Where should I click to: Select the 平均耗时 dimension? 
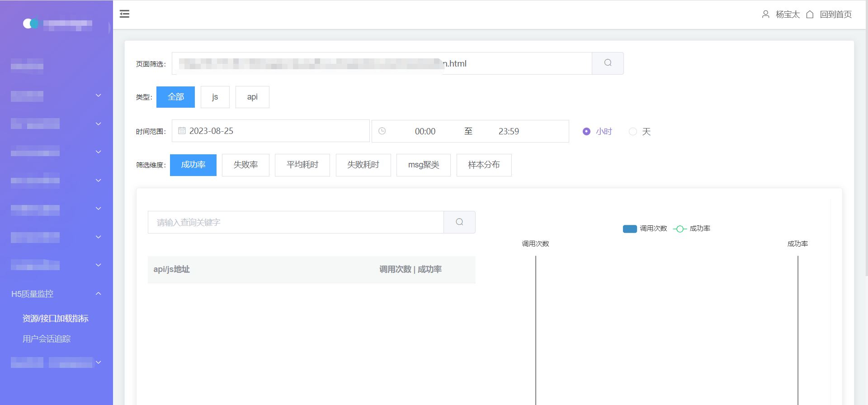pyautogui.click(x=302, y=165)
